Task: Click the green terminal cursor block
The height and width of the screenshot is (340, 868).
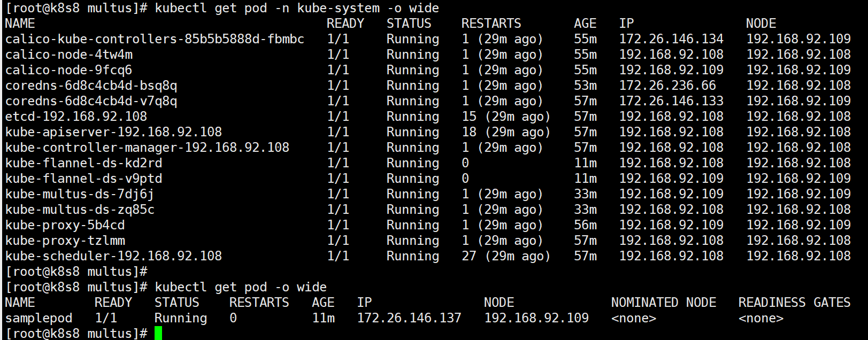Action: coord(158,334)
